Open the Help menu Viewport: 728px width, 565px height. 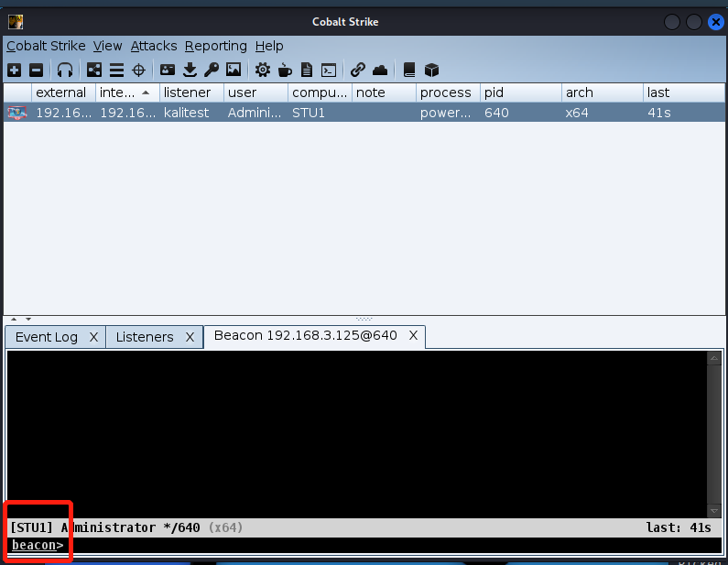tap(269, 46)
